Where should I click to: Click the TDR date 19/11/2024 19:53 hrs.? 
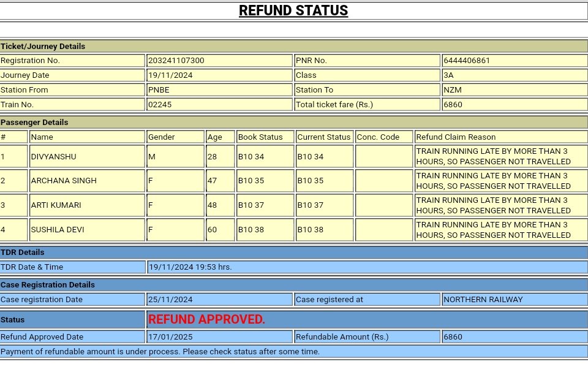190,267
